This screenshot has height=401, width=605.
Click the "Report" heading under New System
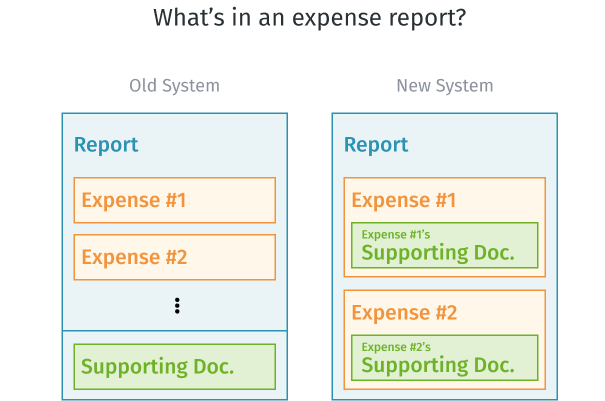[x=376, y=145]
